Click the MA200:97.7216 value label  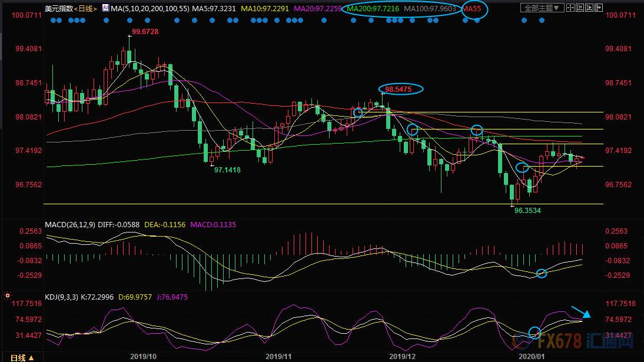click(x=373, y=8)
